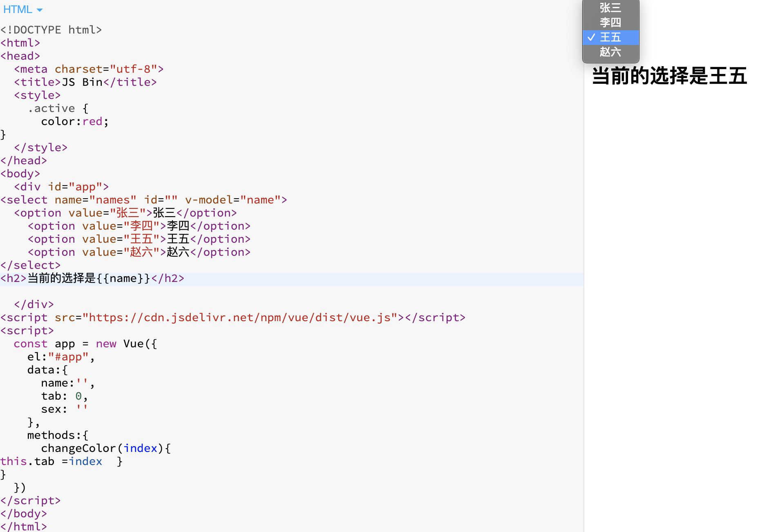This screenshot has height=532, width=760.
Task: Click the <div id="app"> line
Action: coord(61,187)
